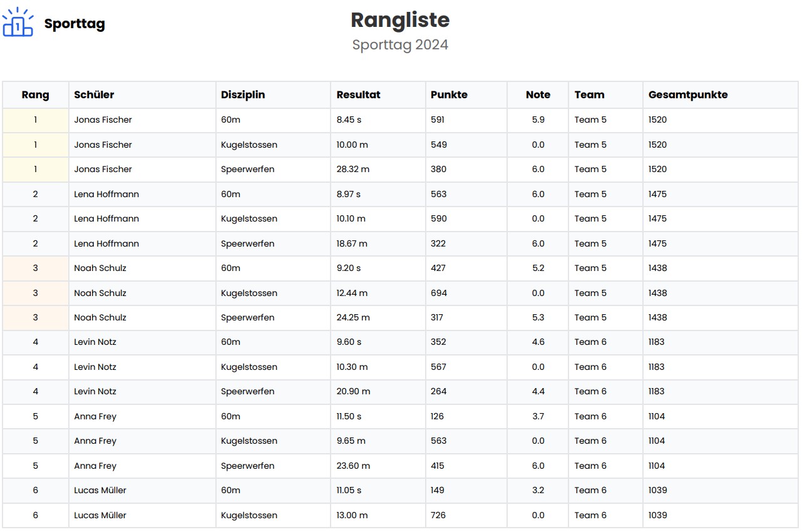Viewport: 802px width, 532px height.
Task: Click Lena Hoffmann's 590 points cell
Action: tap(439, 219)
